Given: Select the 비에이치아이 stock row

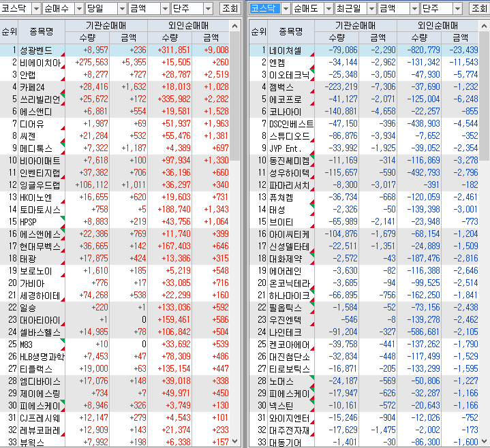Looking at the screenshot, I should click(114, 63).
